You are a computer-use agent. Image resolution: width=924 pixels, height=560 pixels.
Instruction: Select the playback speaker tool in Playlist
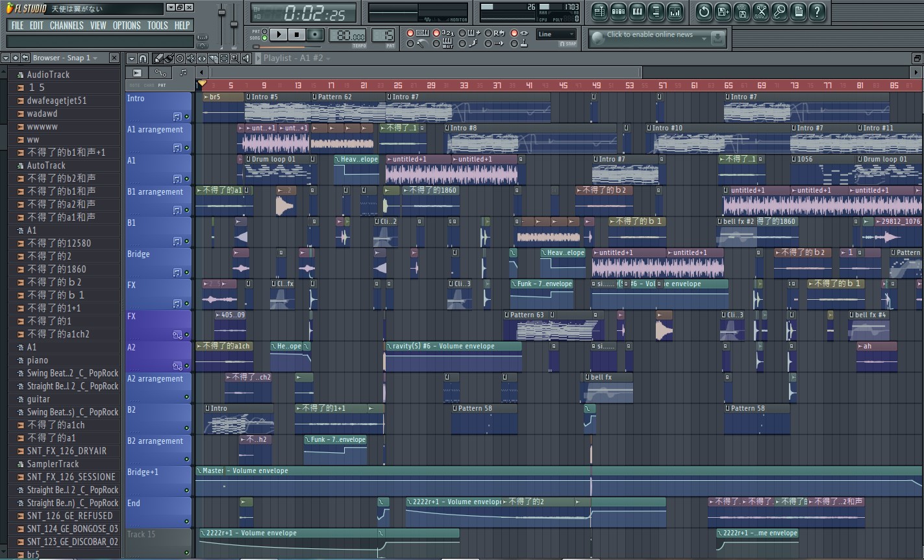(x=246, y=58)
